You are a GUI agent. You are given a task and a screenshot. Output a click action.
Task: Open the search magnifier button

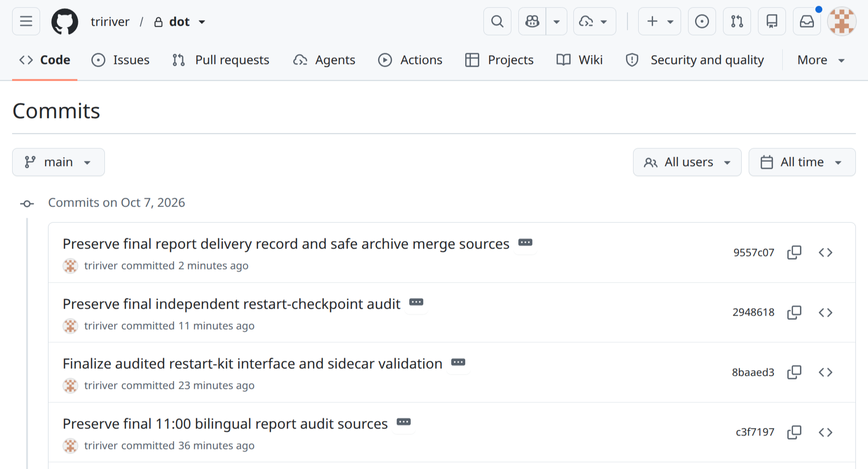(x=497, y=21)
